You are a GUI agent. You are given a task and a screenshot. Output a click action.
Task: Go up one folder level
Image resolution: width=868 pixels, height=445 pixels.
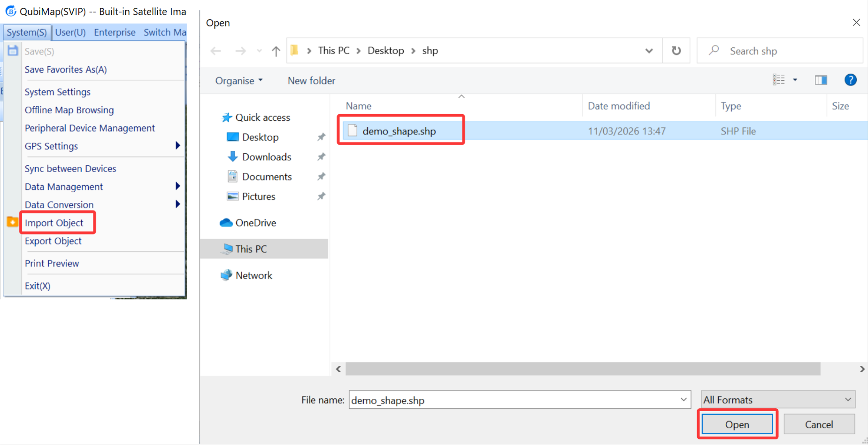(276, 51)
